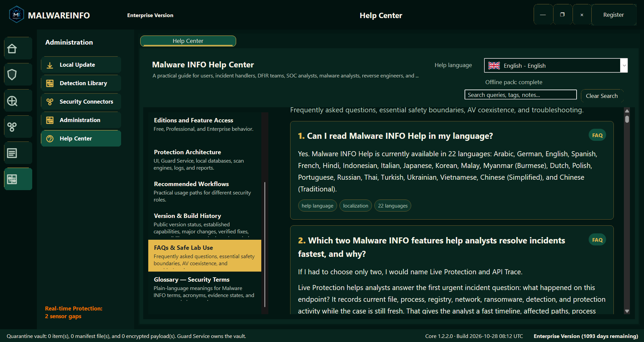Select the Administration panel sidebar icon

point(18,179)
